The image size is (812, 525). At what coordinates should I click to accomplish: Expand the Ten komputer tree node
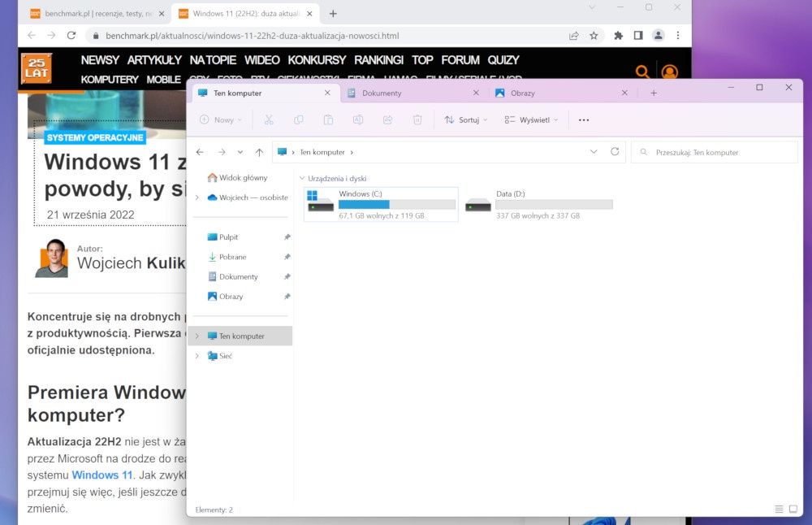[x=197, y=336]
